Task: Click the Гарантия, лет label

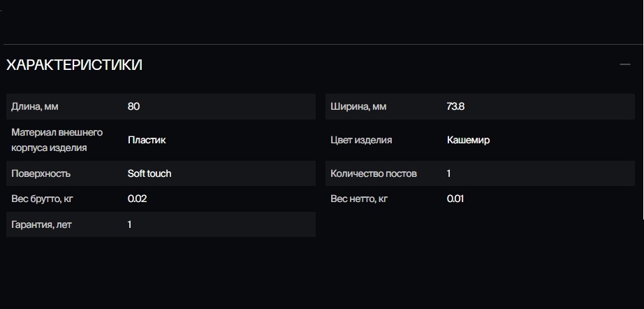Action: tap(41, 224)
